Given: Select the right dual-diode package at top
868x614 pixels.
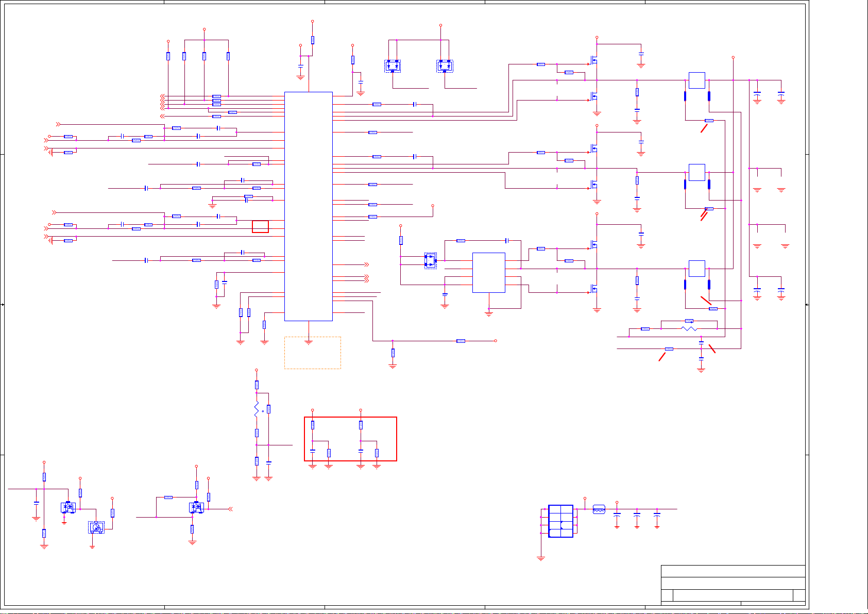Looking at the screenshot, I should pos(445,66).
